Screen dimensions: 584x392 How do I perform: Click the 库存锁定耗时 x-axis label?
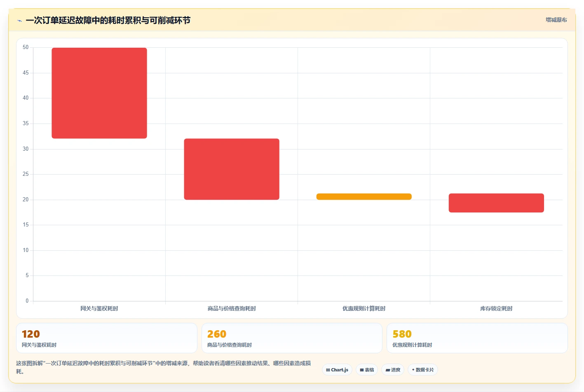(496, 308)
